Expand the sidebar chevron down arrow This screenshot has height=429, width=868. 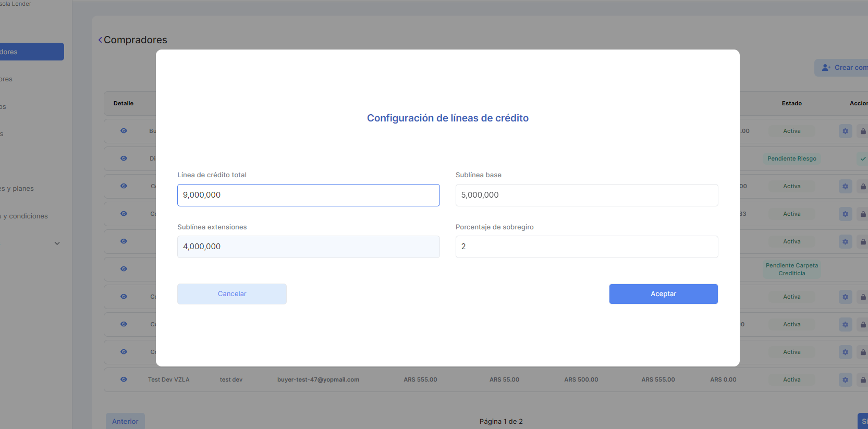tap(57, 243)
